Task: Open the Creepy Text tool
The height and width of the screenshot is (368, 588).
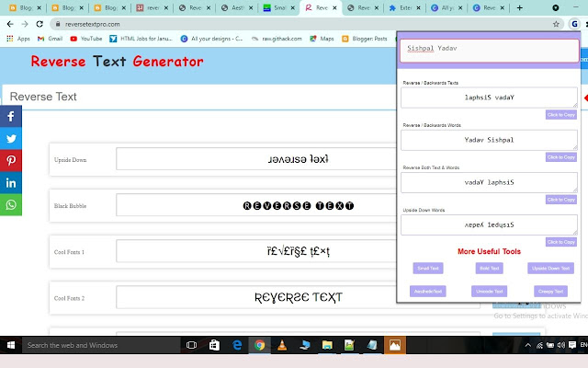Action: pos(550,292)
